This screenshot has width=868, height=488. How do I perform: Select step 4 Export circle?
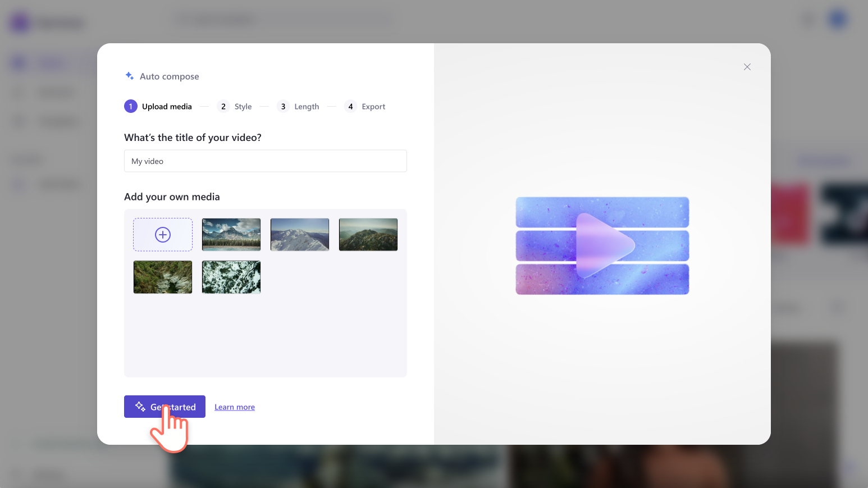(x=350, y=106)
